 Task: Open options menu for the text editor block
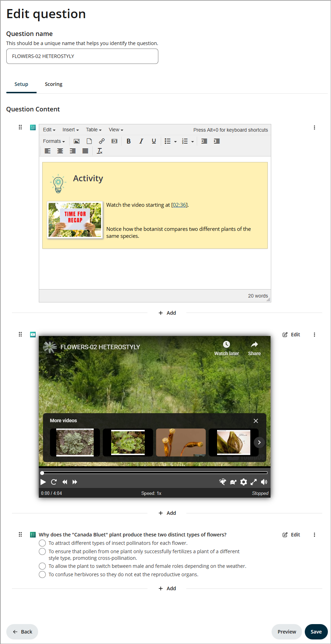point(314,127)
